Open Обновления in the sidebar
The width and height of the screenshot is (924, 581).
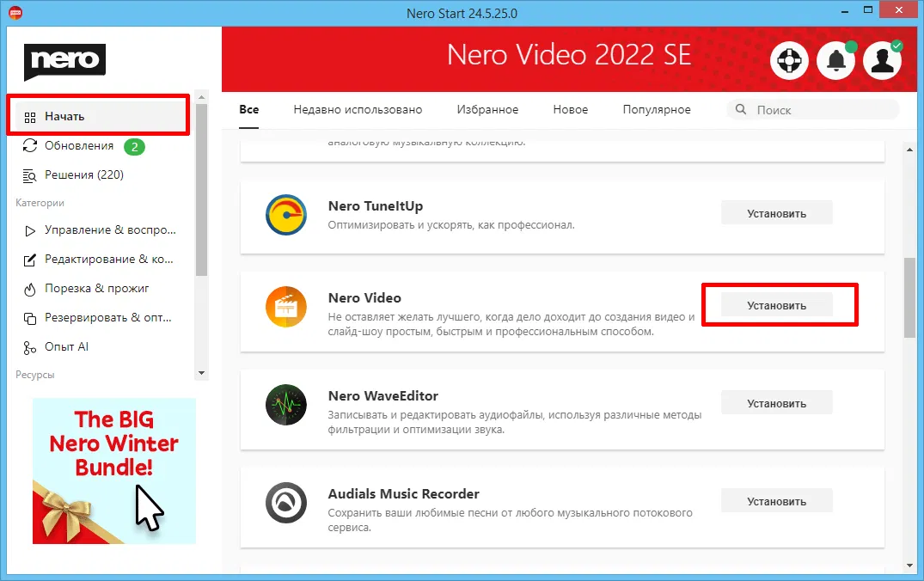(79, 145)
